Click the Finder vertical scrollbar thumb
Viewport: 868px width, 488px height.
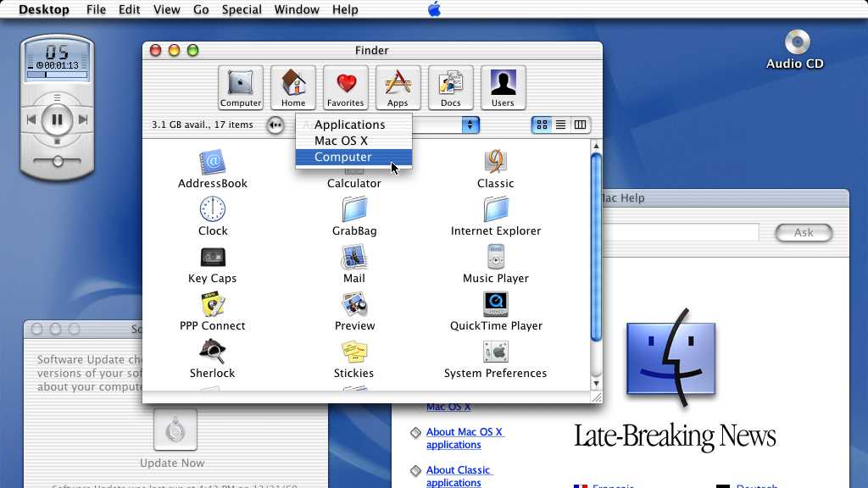tap(596, 247)
